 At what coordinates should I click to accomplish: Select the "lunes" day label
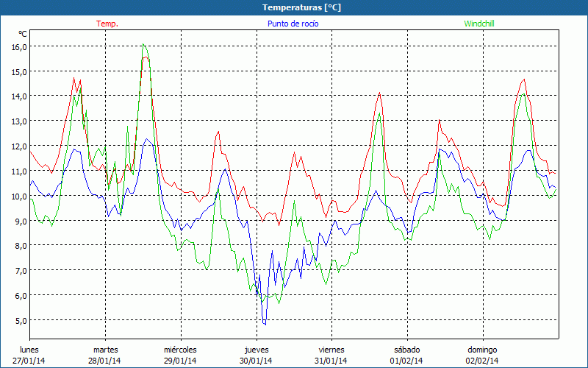pyautogui.click(x=29, y=350)
